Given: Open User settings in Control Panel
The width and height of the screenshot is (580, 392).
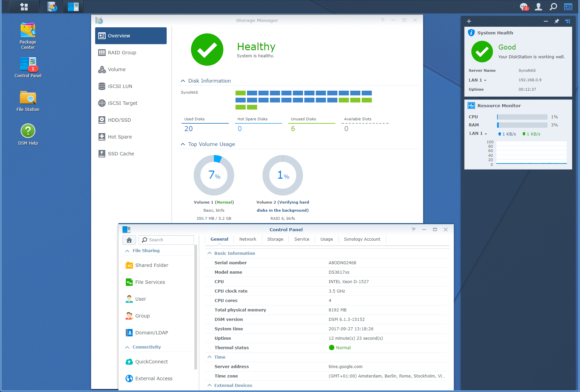Looking at the screenshot, I should pos(159,299).
